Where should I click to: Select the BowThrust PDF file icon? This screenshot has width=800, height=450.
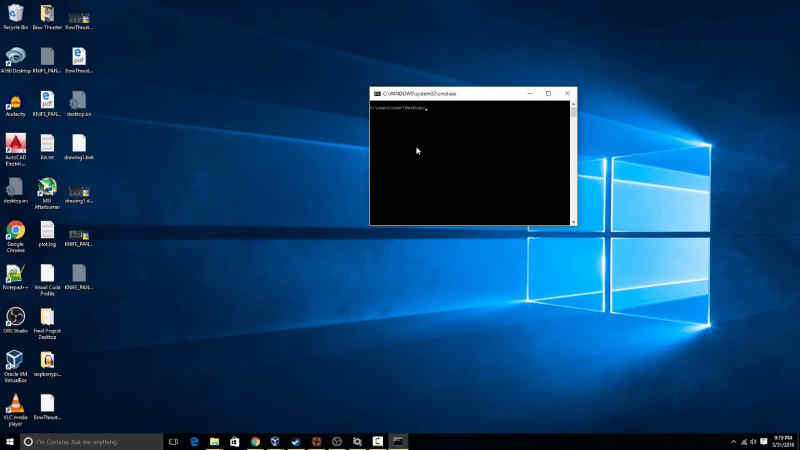click(79, 60)
